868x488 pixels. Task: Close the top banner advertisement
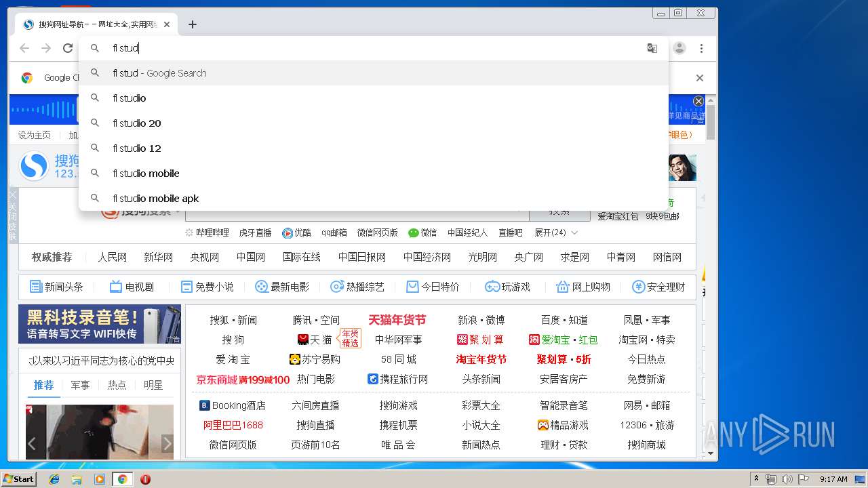pos(698,101)
